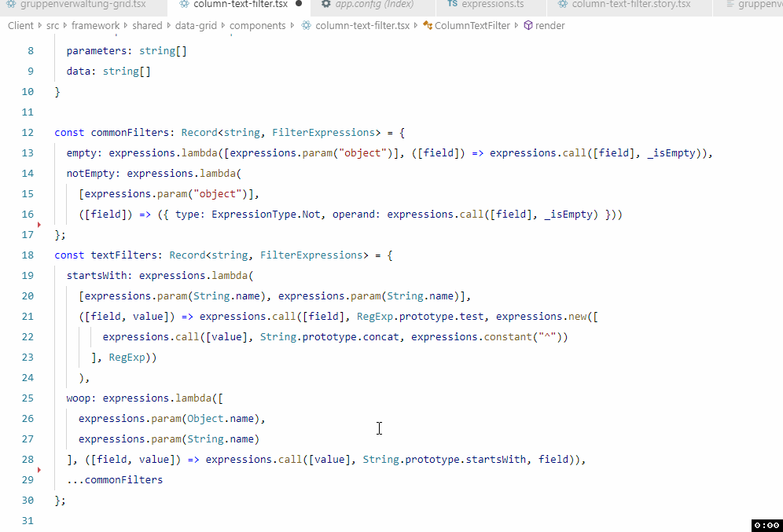Image resolution: width=783 pixels, height=532 pixels.
Task: Open render method breadcrumb
Action: point(550,25)
